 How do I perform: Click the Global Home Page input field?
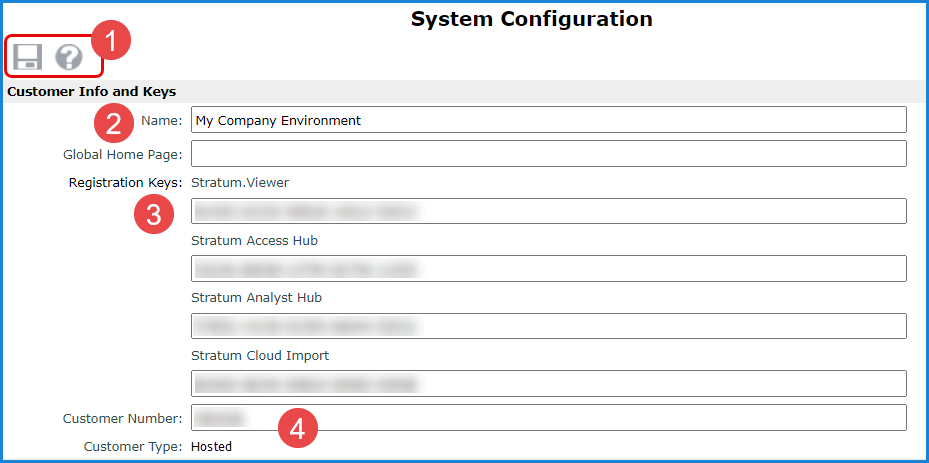[549, 154]
